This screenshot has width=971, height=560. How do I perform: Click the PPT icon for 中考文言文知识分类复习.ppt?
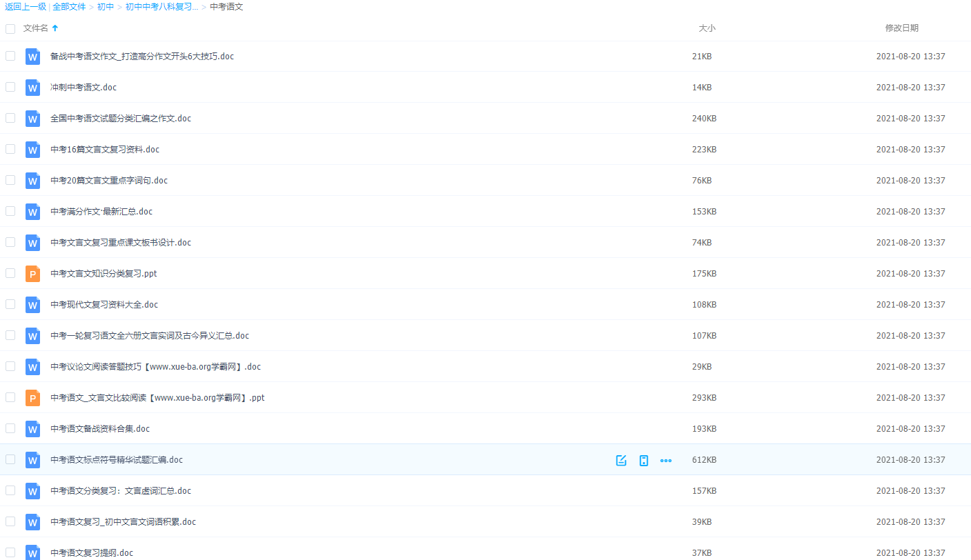tap(32, 274)
